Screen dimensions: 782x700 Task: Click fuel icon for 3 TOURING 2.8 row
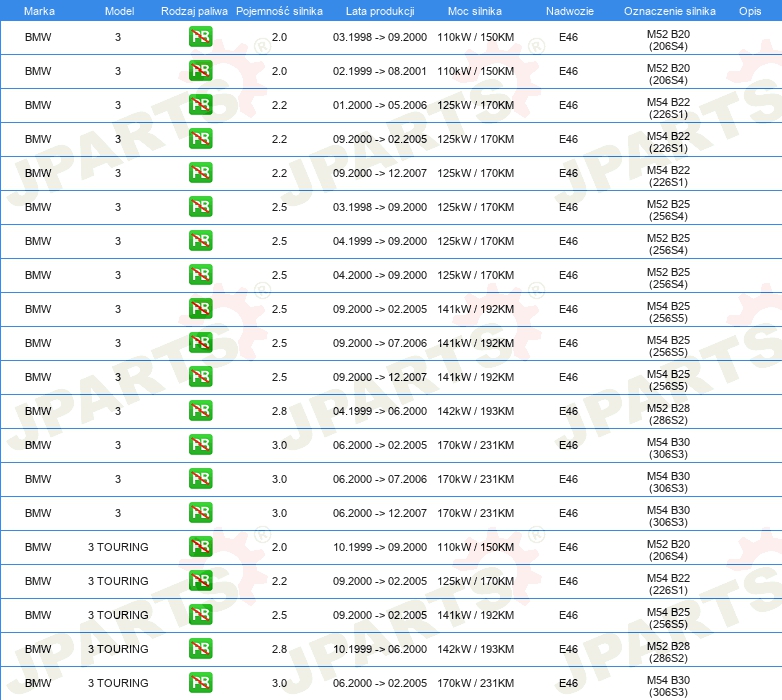pos(200,649)
